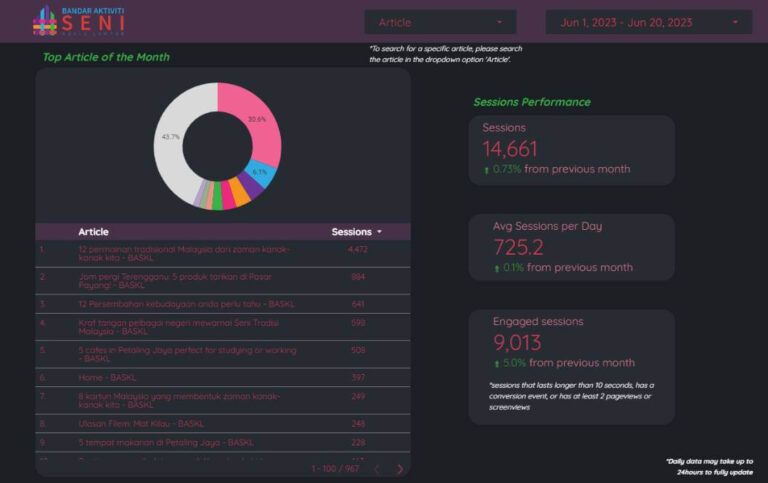Viewport: 768px width, 483px height.
Task: Click the Article column header
Action: (94, 232)
